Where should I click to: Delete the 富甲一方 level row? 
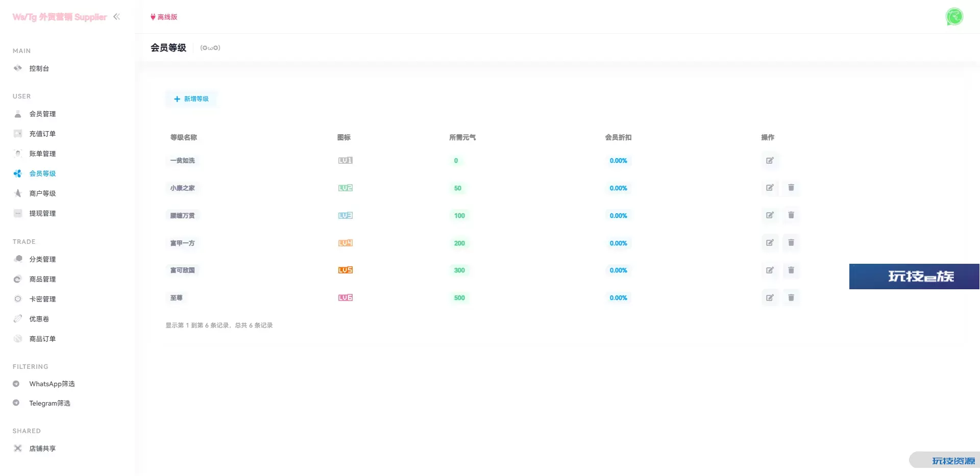tap(791, 243)
